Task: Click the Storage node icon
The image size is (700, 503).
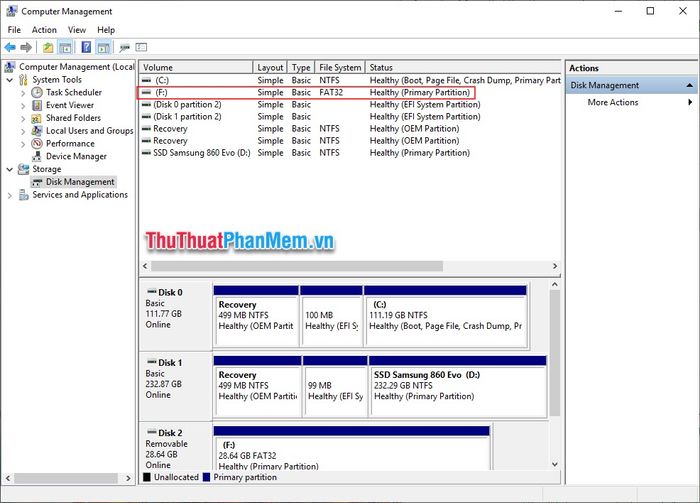Action: click(x=23, y=169)
